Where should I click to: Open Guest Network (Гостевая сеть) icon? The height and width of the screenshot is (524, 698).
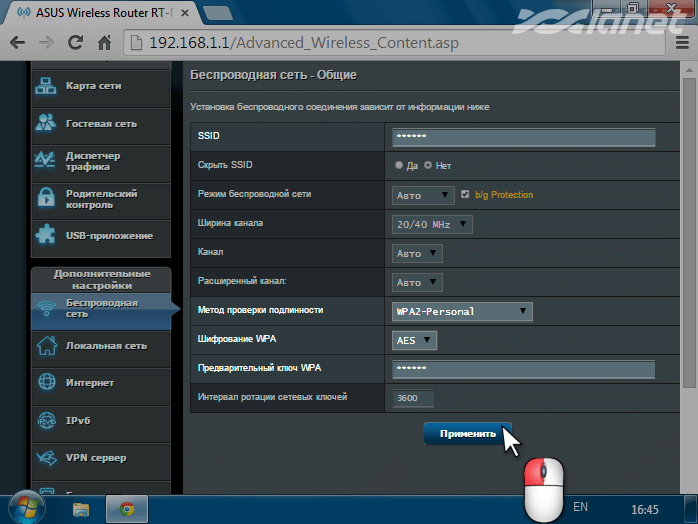click(x=46, y=123)
